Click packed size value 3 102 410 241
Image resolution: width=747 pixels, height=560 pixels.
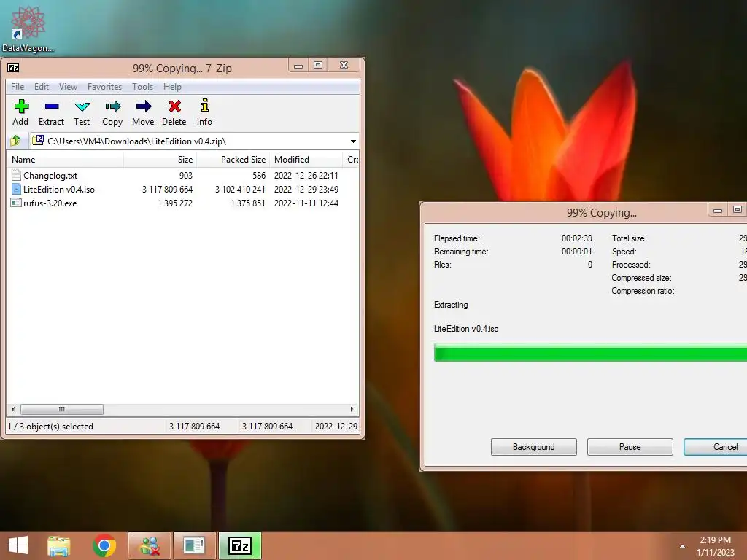coord(240,190)
